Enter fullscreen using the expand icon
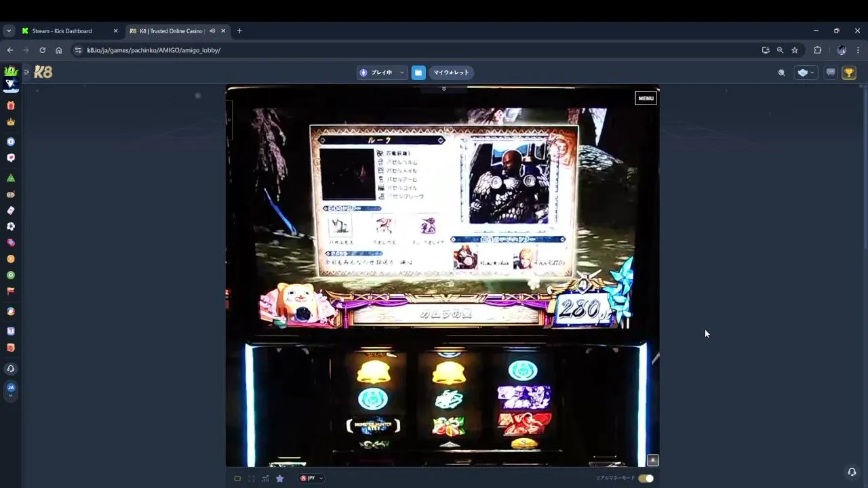 251,479
